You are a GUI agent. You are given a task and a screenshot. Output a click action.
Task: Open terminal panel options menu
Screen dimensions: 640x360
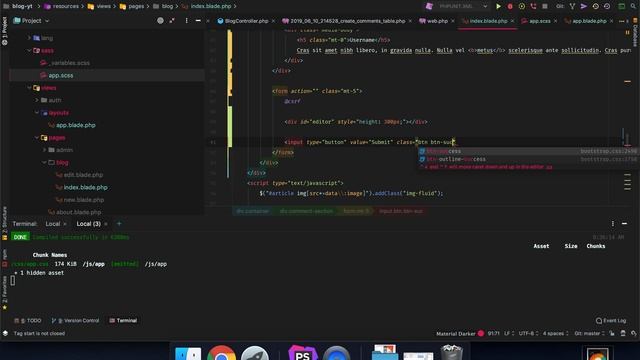613,224
